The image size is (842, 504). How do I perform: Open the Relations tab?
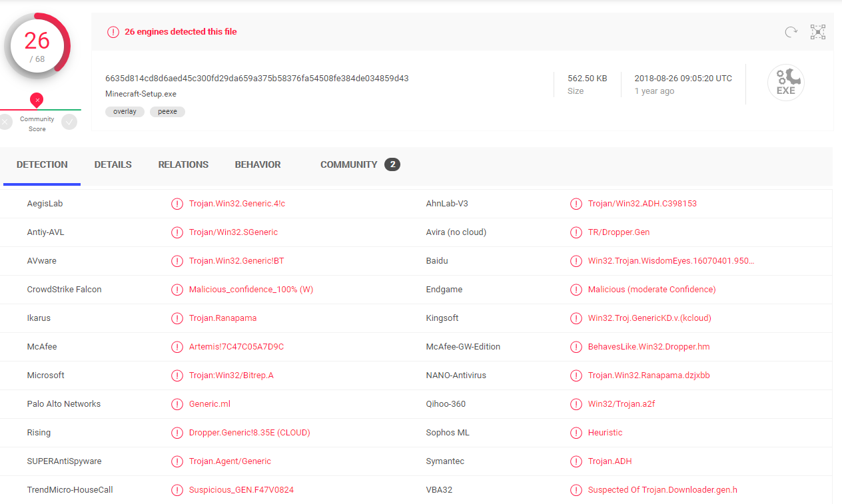coord(183,164)
